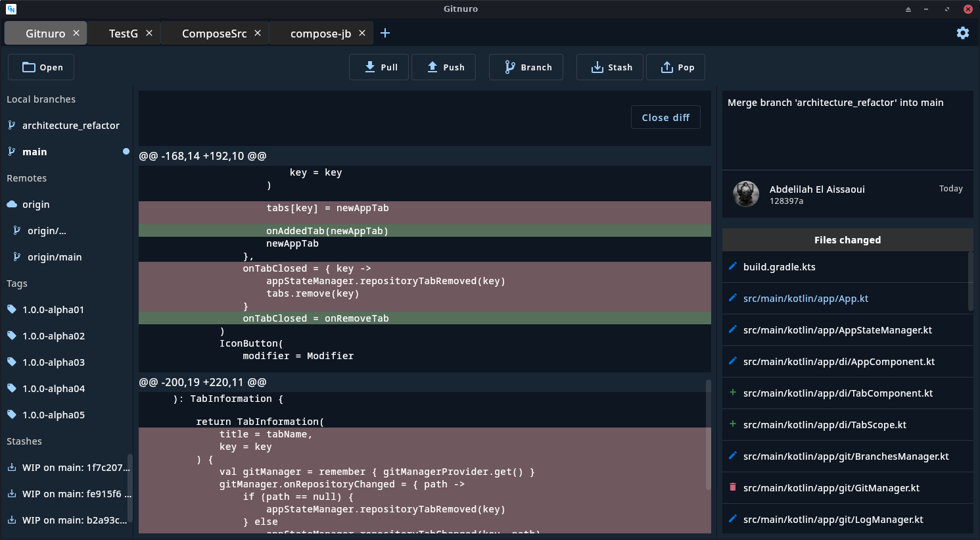Viewport: 980px width, 540px height.
Task: Select the Gitnuro tab
Action: pyautogui.click(x=45, y=34)
